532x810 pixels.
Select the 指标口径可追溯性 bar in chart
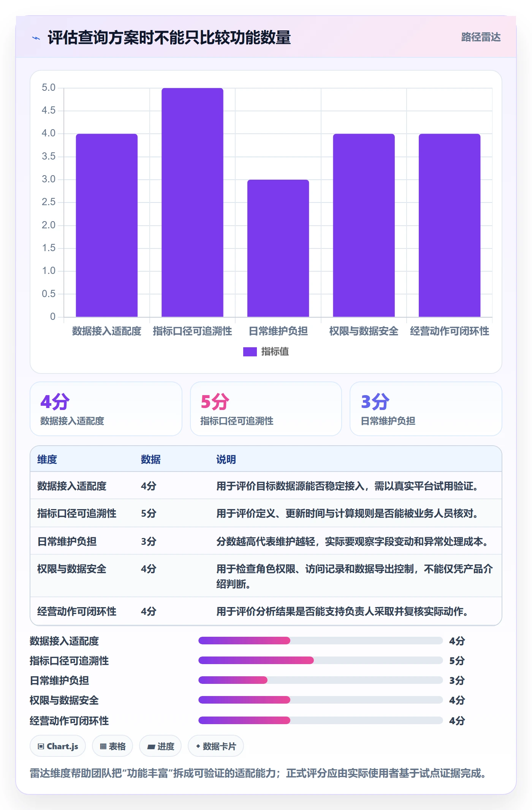192,202
